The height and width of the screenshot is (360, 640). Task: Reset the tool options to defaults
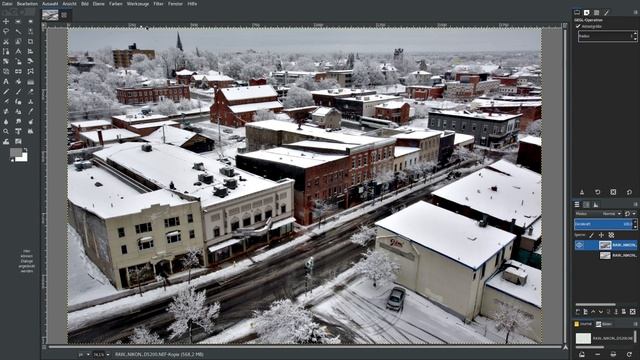629,192
